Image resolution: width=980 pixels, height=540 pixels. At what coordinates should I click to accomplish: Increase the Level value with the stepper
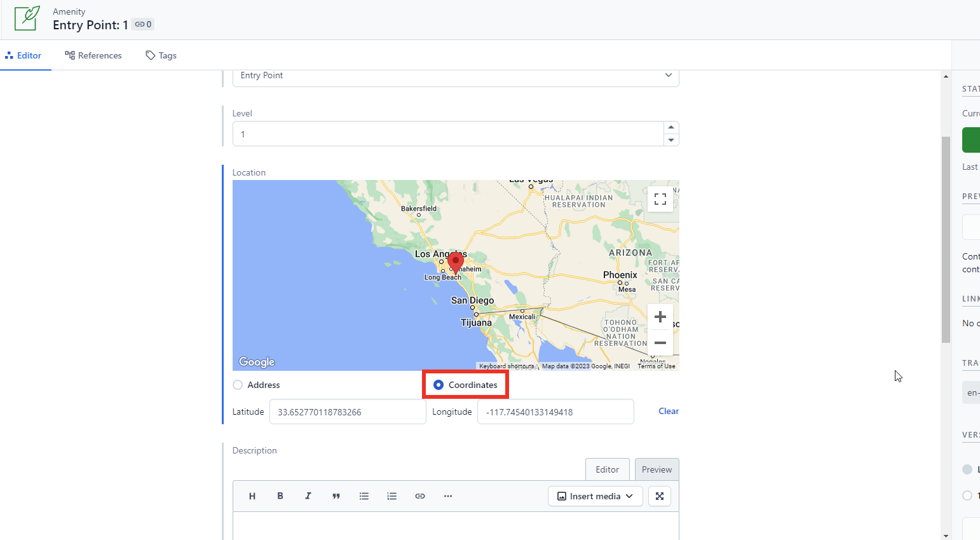(671, 127)
